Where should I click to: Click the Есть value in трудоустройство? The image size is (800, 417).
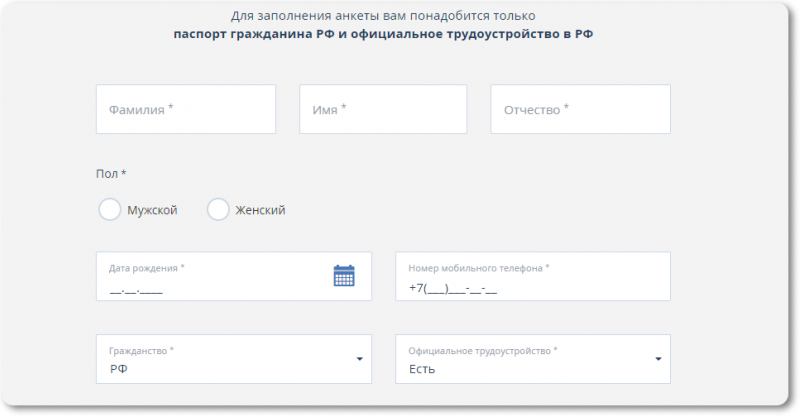coord(422,369)
